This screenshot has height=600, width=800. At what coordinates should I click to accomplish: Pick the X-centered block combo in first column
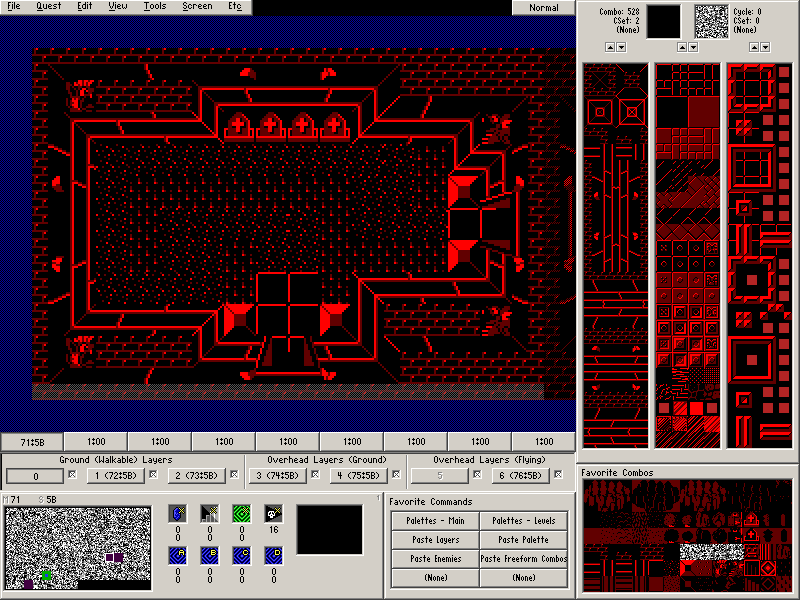632,112
